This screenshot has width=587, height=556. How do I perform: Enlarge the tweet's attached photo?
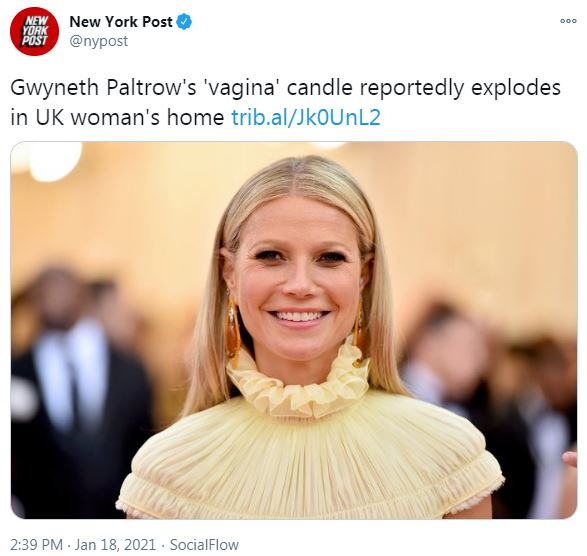click(x=294, y=330)
